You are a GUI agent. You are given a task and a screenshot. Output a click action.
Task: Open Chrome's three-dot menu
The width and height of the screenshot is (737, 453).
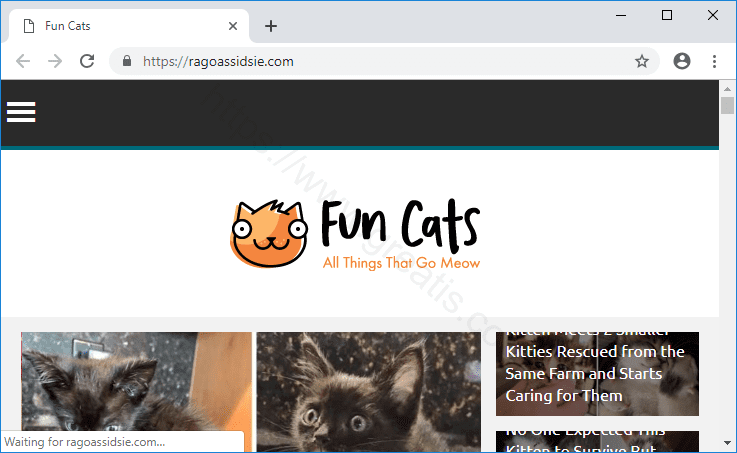click(714, 61)
